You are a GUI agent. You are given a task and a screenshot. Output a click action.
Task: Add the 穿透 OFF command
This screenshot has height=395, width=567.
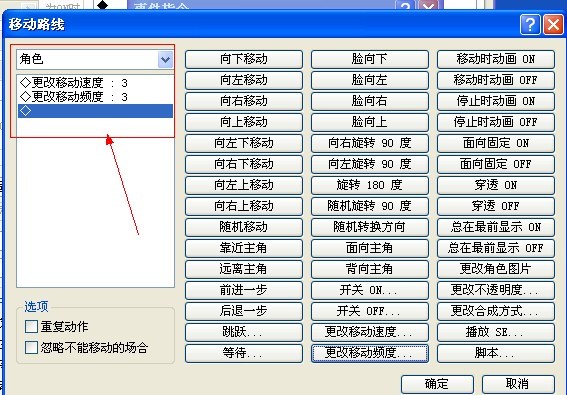pyautogui.click(x=496, y=206)
